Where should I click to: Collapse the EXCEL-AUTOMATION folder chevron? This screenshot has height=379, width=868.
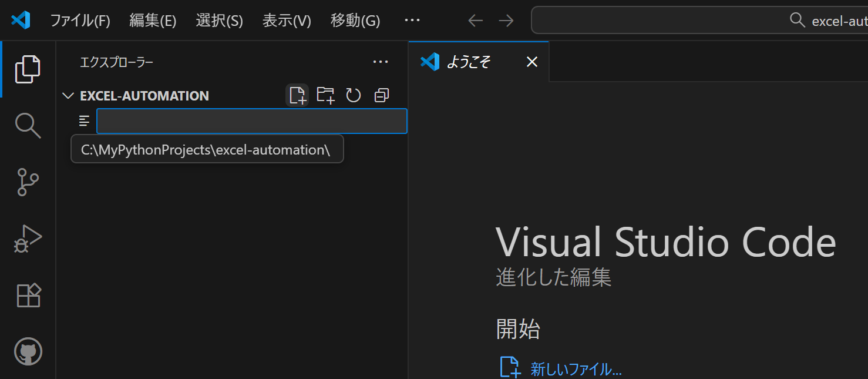coord(68,95)
